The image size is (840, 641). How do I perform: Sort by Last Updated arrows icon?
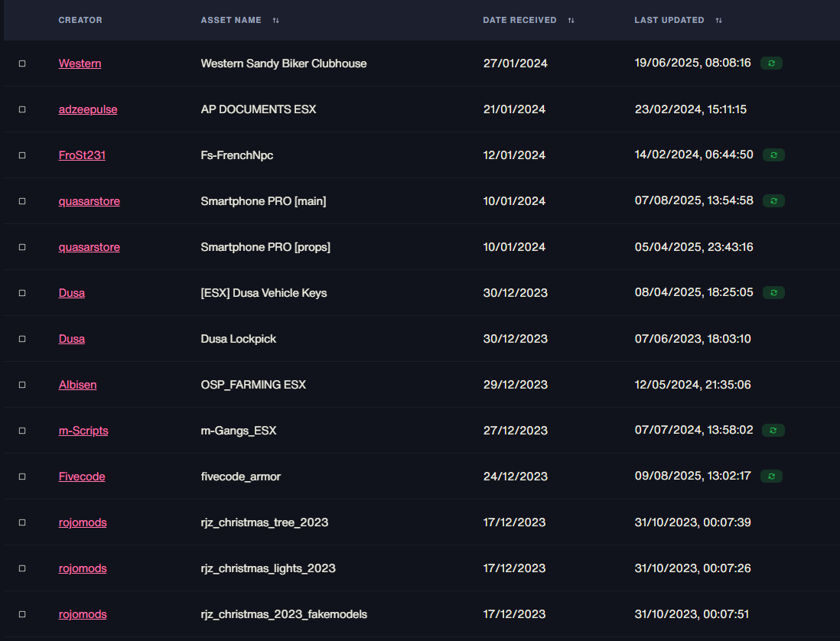[719, 21]
